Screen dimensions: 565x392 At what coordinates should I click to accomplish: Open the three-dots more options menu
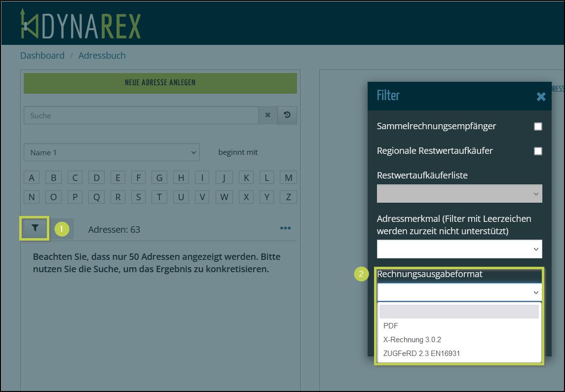click(x=285, y=228)
